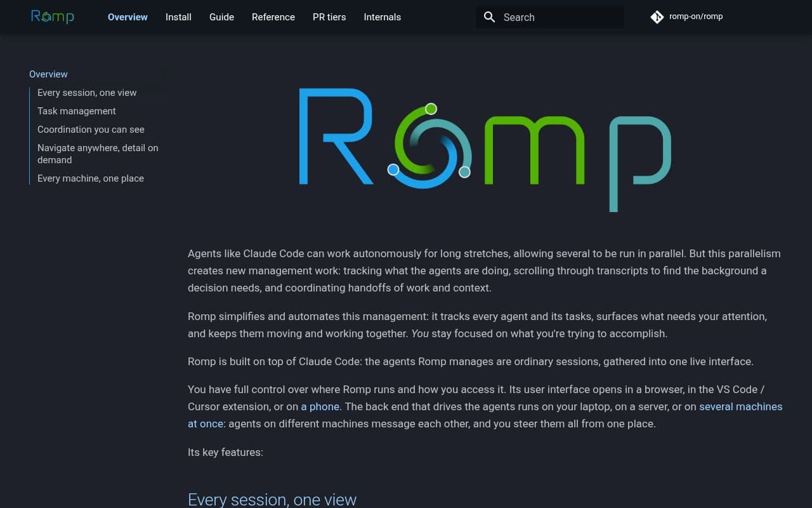This screenshot has height=508, width=812.
Task: Go to the Reference tab
Action: (x=273, y=17)
